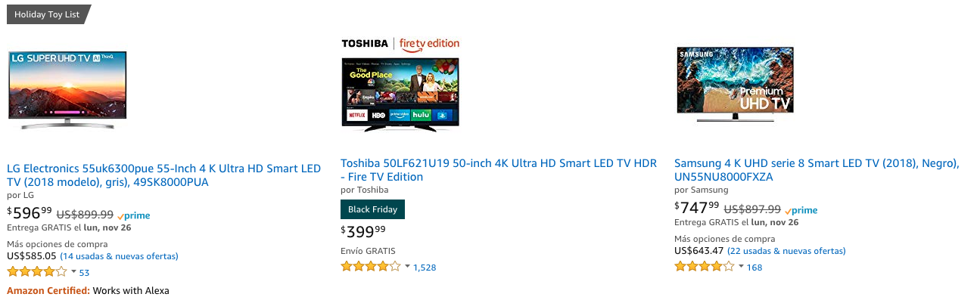Click the Samsung Premium UHD TV image
980x297 pixels.
point(735,83)
